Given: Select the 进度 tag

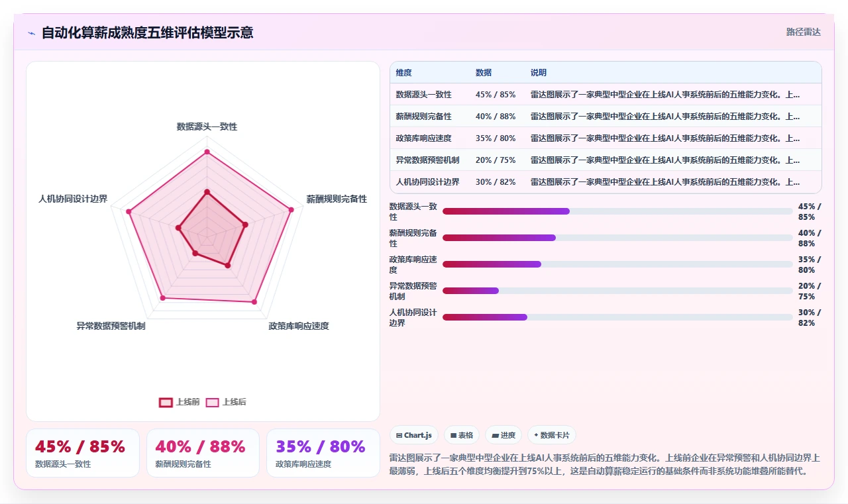Looking at the screenshot, I should pos(503,435).
